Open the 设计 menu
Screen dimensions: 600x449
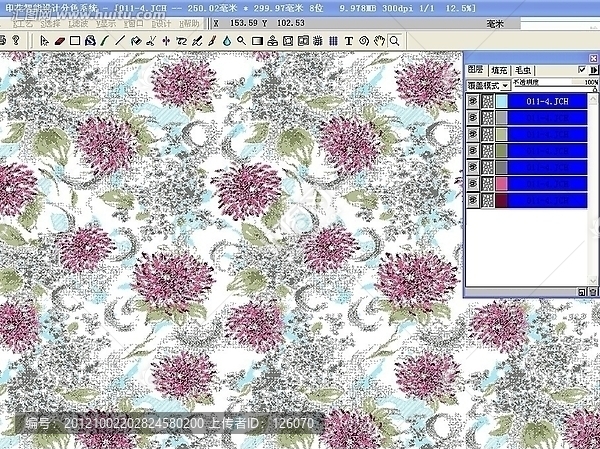click(x=161, y=24)
